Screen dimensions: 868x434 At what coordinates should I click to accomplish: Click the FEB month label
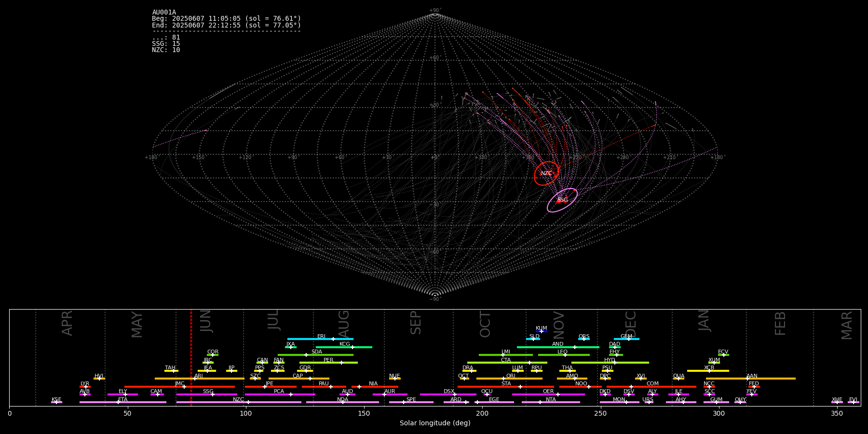[780, 323]
